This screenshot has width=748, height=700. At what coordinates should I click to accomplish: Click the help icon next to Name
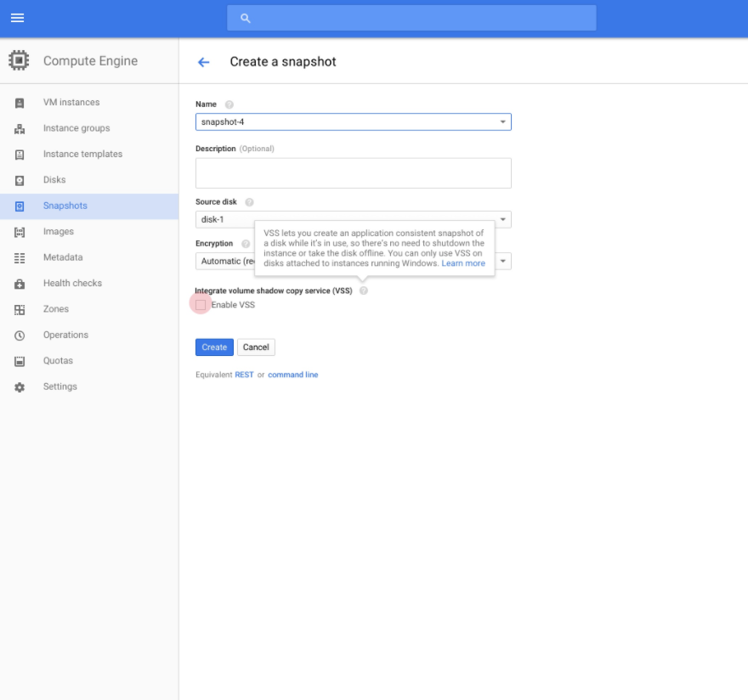pos(229,104)
